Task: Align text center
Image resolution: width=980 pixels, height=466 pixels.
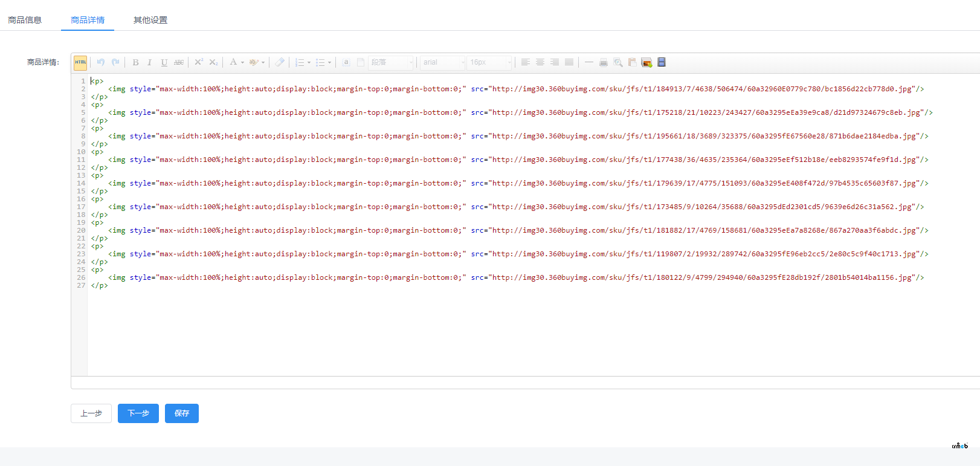Action: tap(540, 62)
